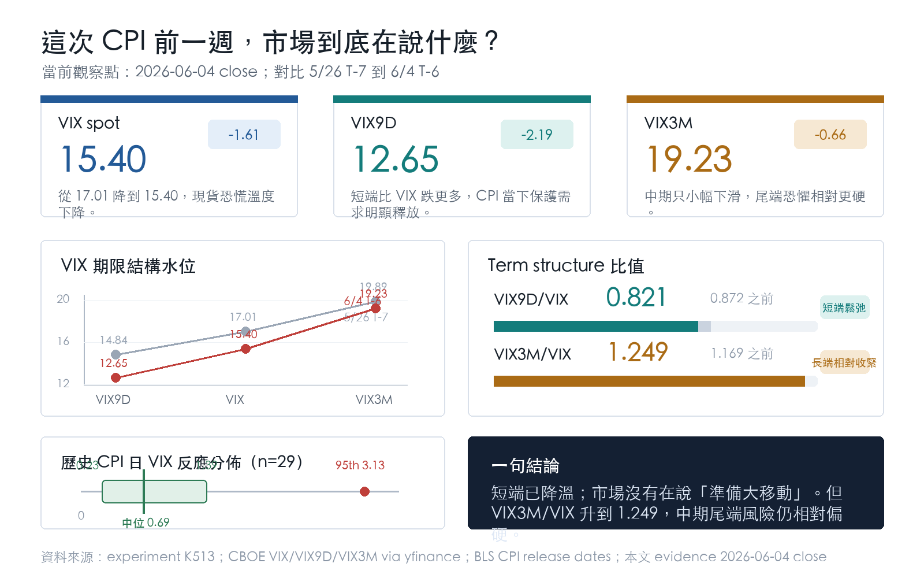Click the VIX9D/VIX teal ratio bar
Viewport: 924px width, 578px height.
click(x=596, y=327)
